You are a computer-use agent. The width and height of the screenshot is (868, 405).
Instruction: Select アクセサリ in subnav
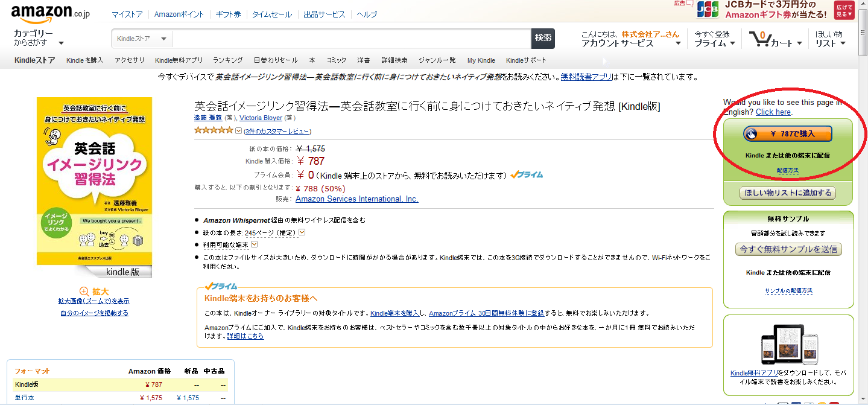(130, 60)
